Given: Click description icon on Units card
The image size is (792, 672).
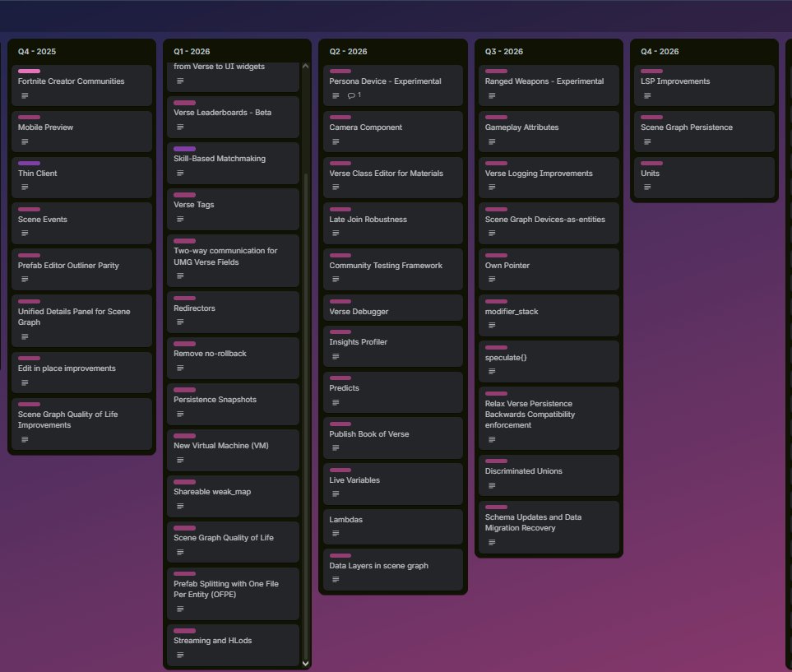Looking at the screenshot, I should tap(647, 188).
